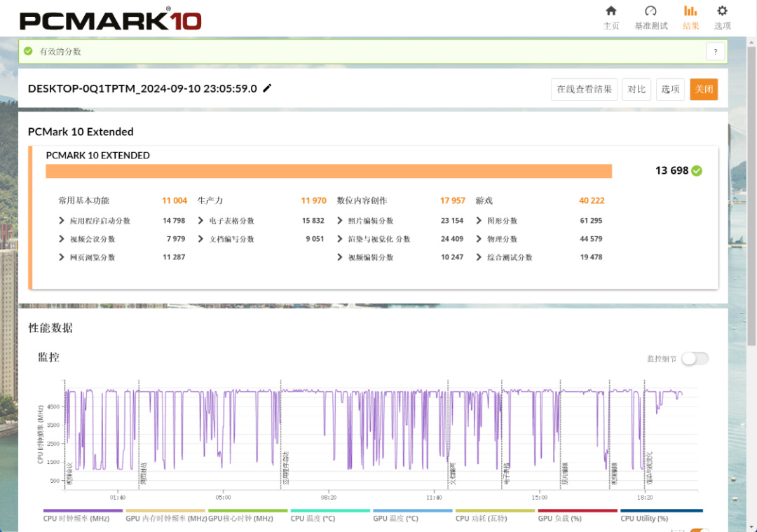This screenshot has width=757, height=532.
Task: Expand the 应用程序启动分数 row
Action: tap(61, 221)
